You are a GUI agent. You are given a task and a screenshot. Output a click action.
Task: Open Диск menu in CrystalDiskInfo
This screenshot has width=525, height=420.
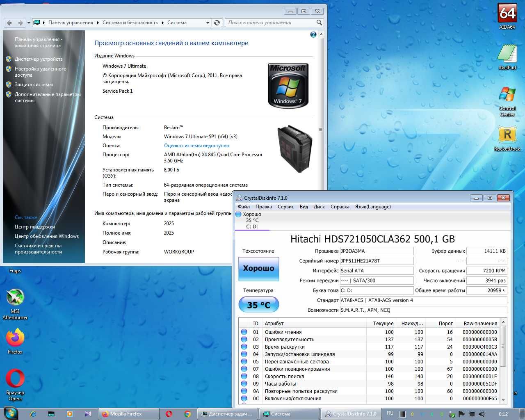pos(319,207)
